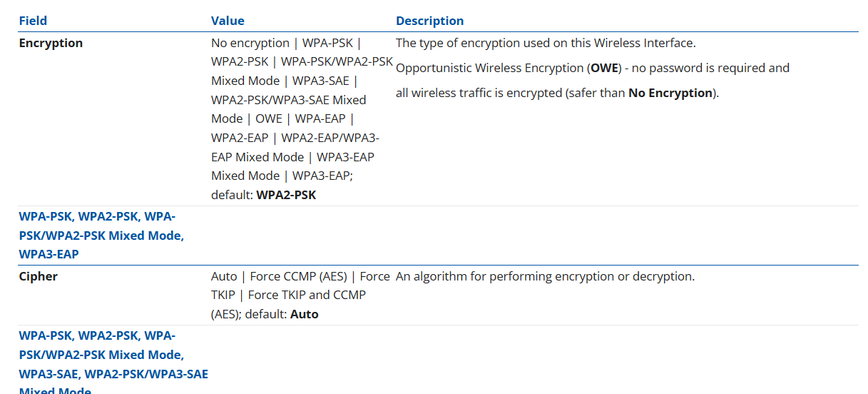Click 'WPA3-EAP;' before the default value

pyautogui.click(x=322, y=176)
